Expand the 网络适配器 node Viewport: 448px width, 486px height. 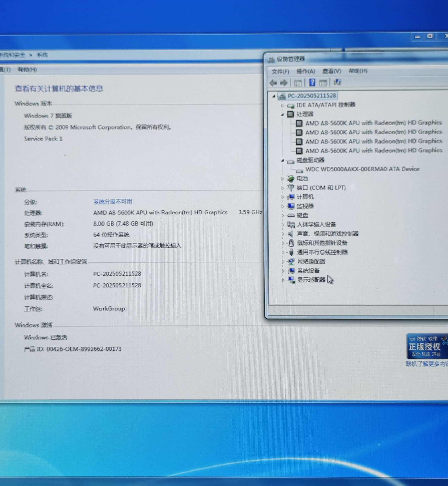tap(283, 262)
